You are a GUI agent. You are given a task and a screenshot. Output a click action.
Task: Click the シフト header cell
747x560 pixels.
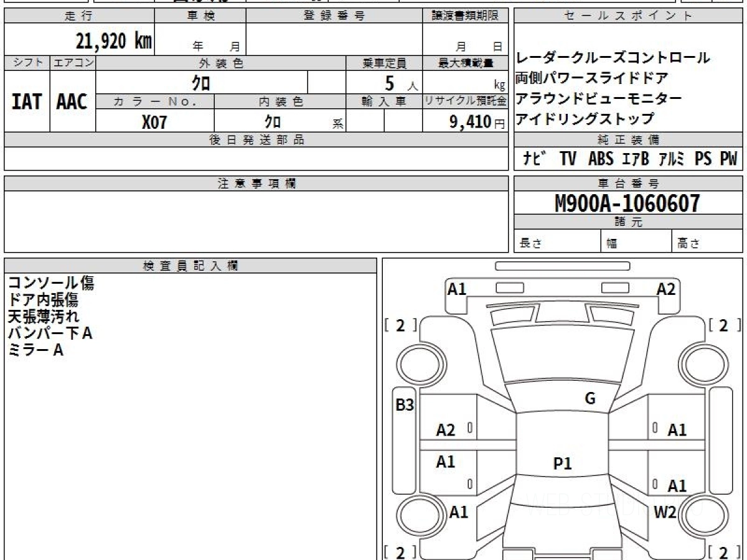(27, 63)
